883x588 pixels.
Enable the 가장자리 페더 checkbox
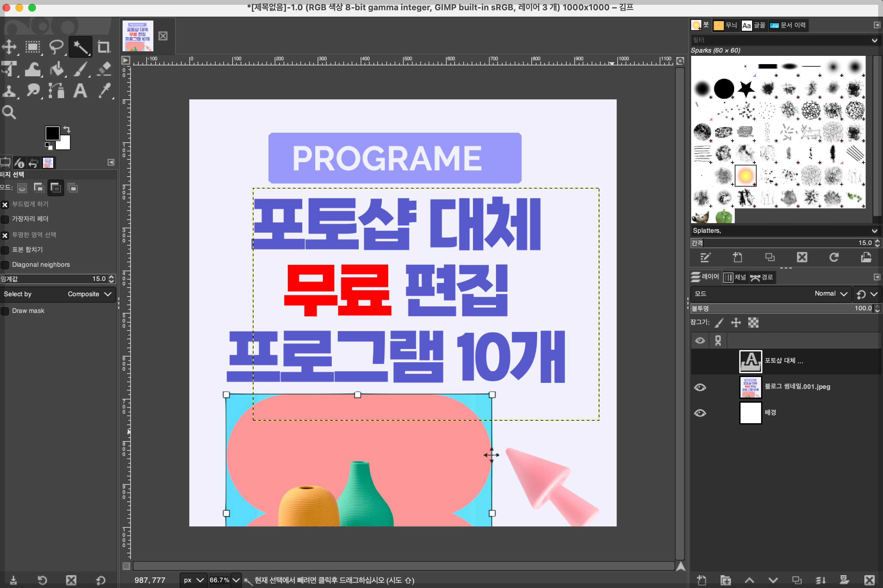tap(5, 219)
